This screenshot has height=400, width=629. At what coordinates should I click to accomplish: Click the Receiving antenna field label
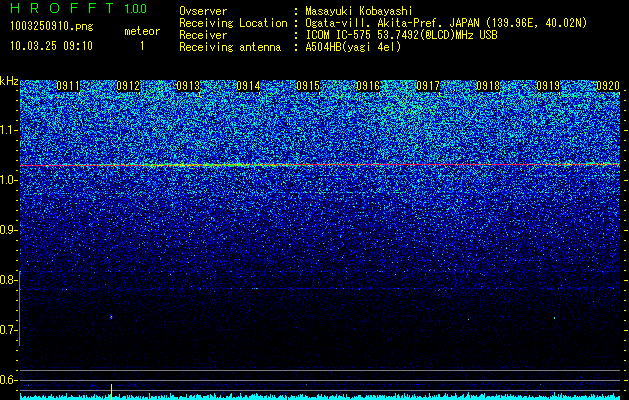[230, 47]
